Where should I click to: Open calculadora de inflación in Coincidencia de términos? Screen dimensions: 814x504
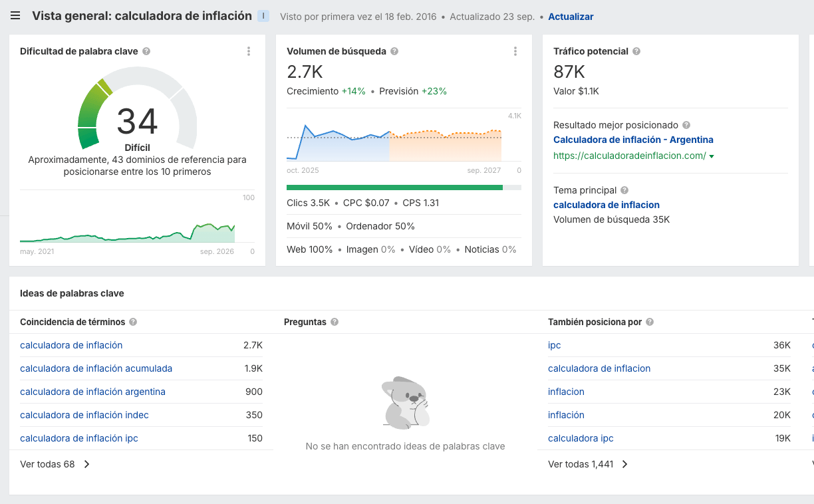tap(71, 345)
